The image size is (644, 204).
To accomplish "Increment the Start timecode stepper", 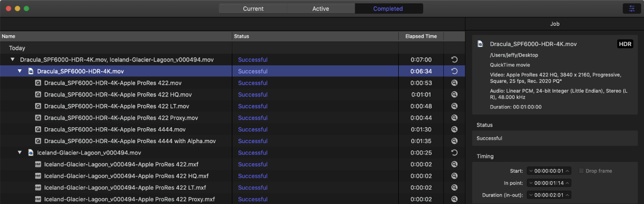I will 568,171.
